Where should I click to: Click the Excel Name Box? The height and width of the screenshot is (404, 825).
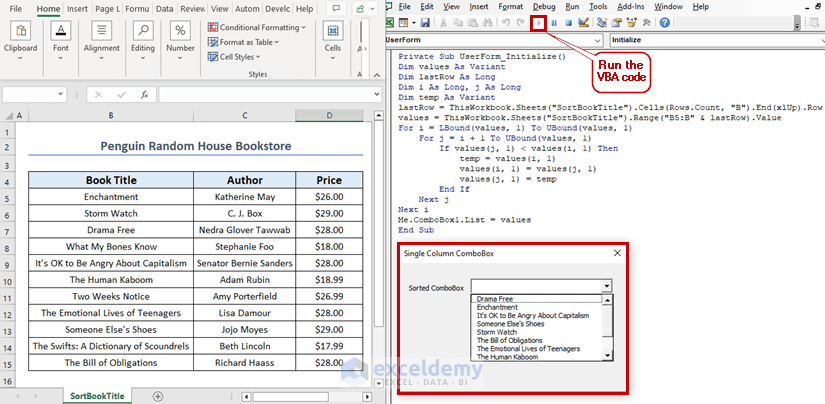(x=35, y=95)
